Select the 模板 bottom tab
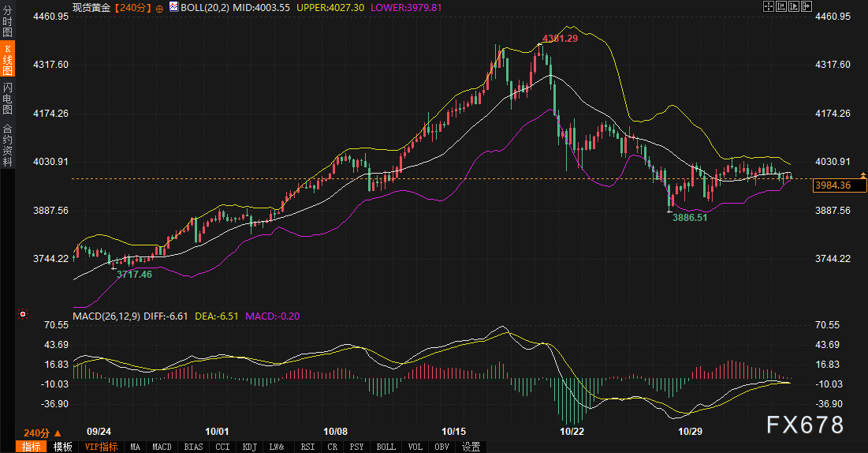This screenshot has height=453, width=868. click(62, 447)
